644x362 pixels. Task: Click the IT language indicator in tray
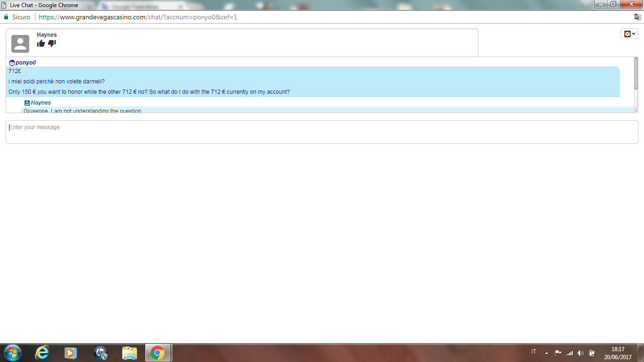[x=534, y=352]
